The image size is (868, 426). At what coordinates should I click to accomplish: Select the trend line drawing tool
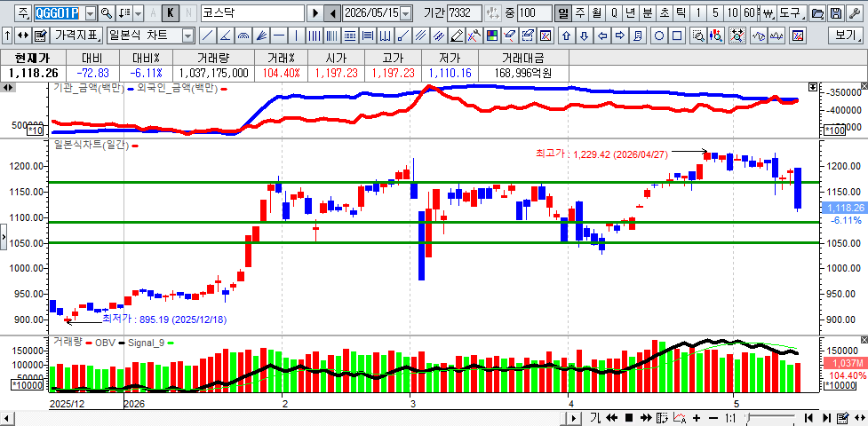[208, 36]
